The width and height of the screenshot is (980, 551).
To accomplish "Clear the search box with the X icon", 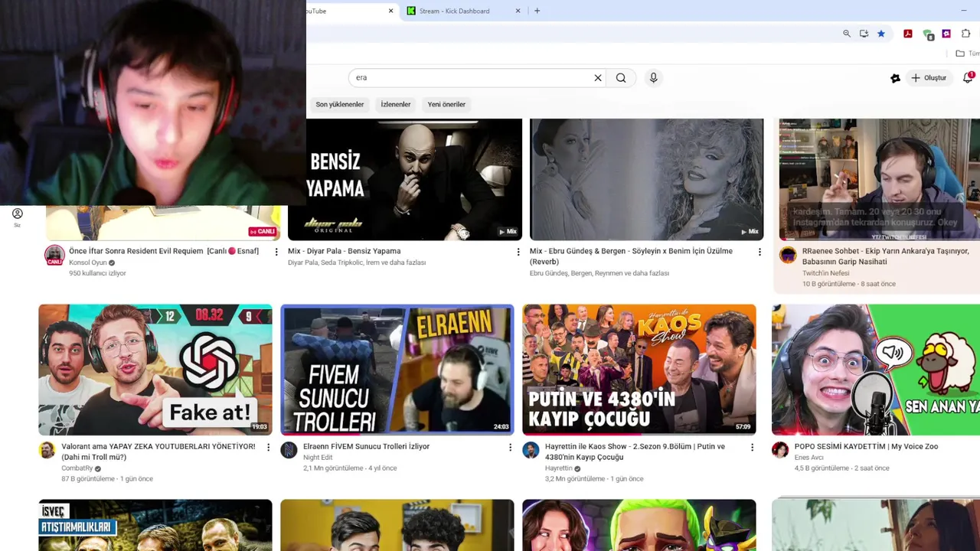I will [x=598, y=77].
